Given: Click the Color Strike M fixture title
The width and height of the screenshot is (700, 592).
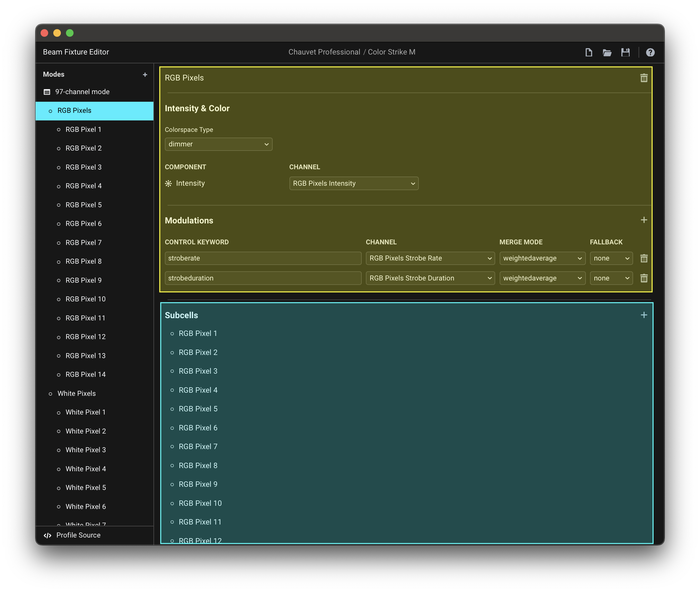Looking at the screenshot, I should coord(392,52).
